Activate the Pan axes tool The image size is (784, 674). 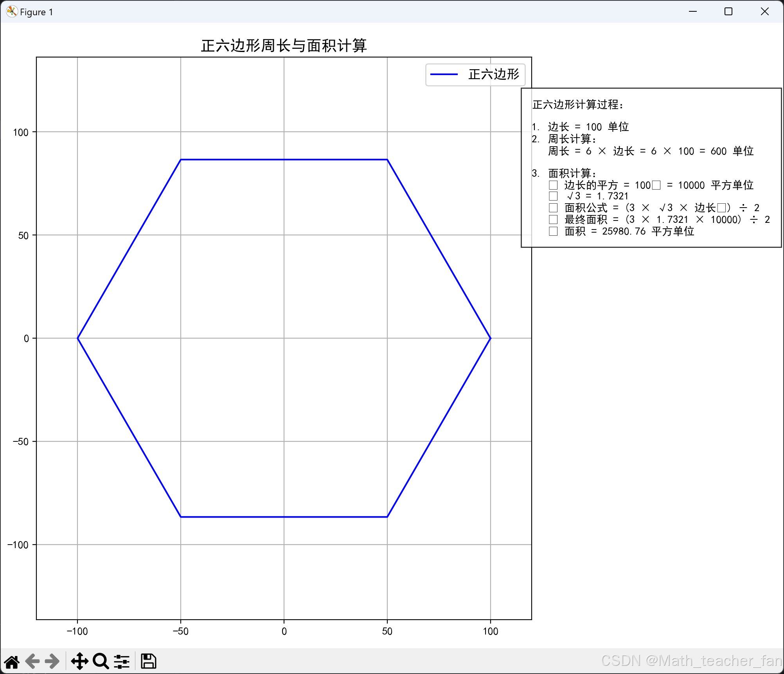[x=79, y=661]
